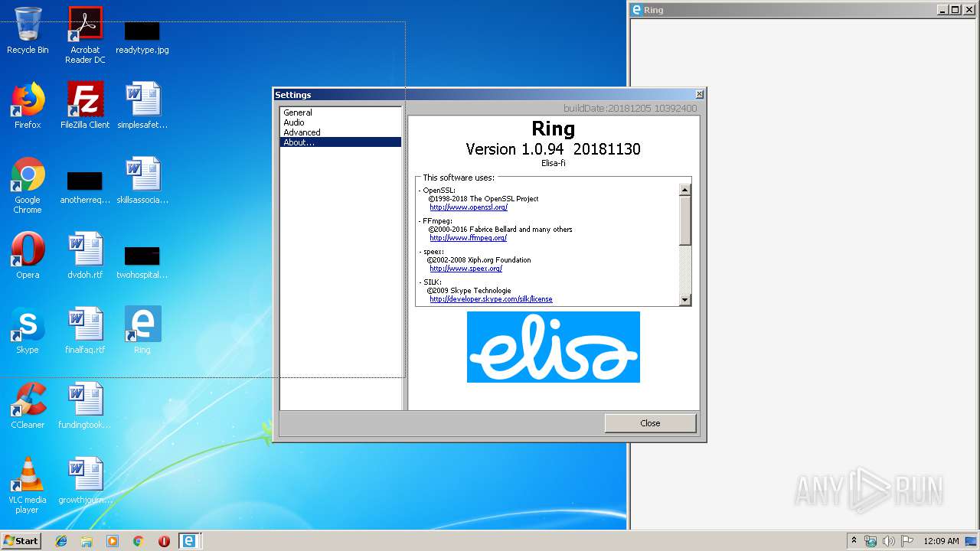Open the skillsassocia… Word document icon
This screenshot has width=980, height=551.
point(142,181)
